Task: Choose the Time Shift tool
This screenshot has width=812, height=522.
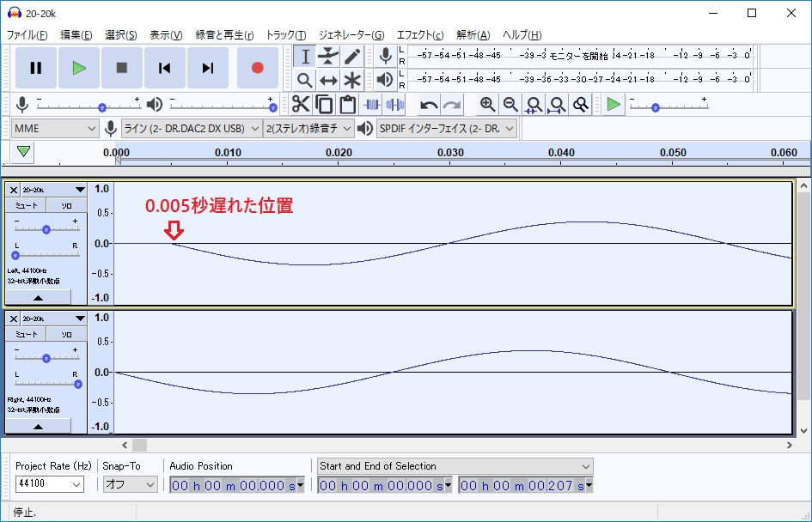Action: pyautogui.click(x=328, y=81)
